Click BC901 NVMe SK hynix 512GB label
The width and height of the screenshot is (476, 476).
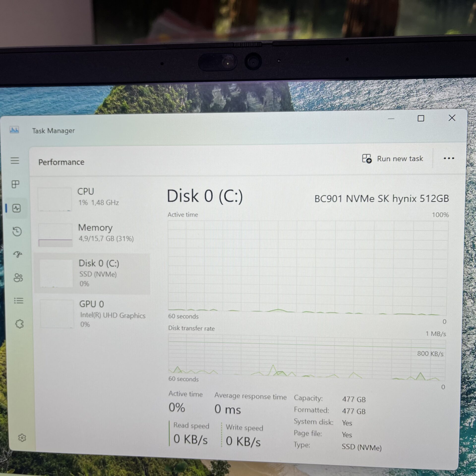click(x=382, y=199)
